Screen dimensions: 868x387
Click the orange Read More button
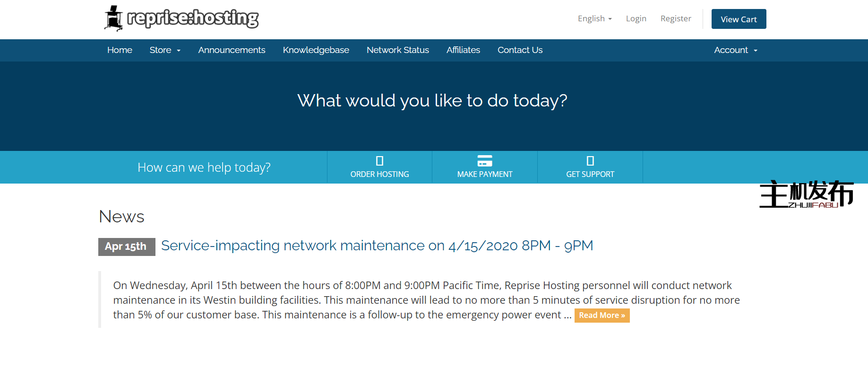(602, 315)
